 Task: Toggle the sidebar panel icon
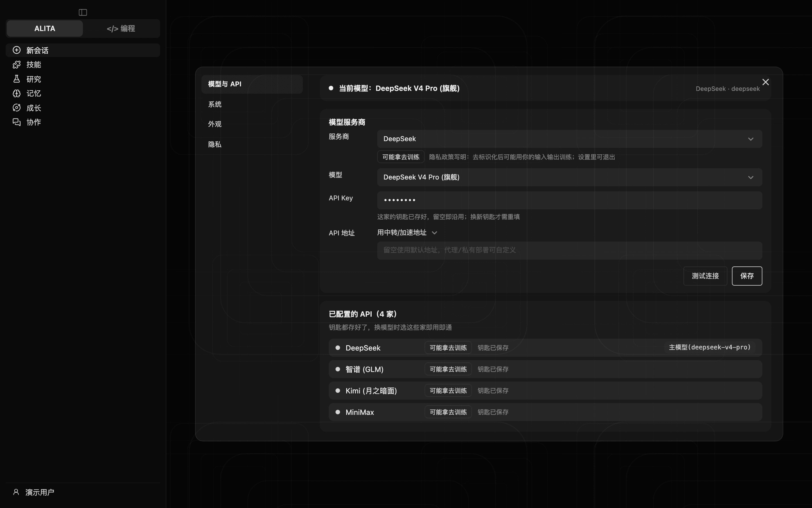click(83, 12)
